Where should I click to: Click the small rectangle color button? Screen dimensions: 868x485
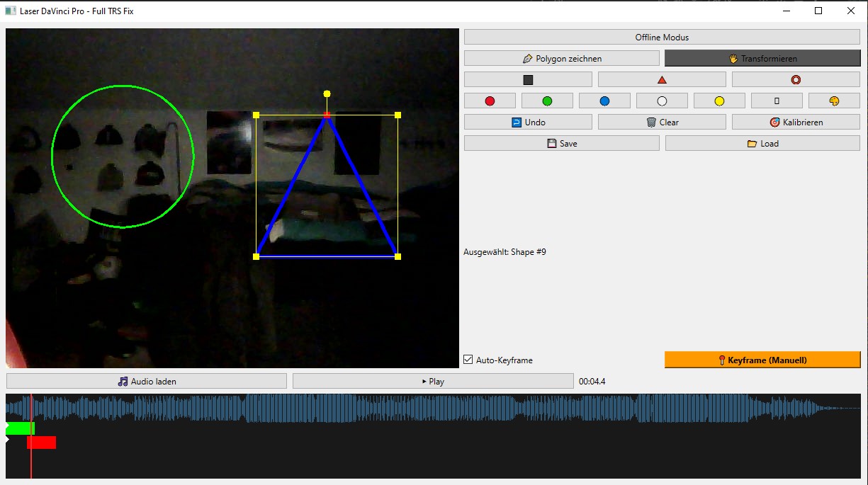[777, 101]
